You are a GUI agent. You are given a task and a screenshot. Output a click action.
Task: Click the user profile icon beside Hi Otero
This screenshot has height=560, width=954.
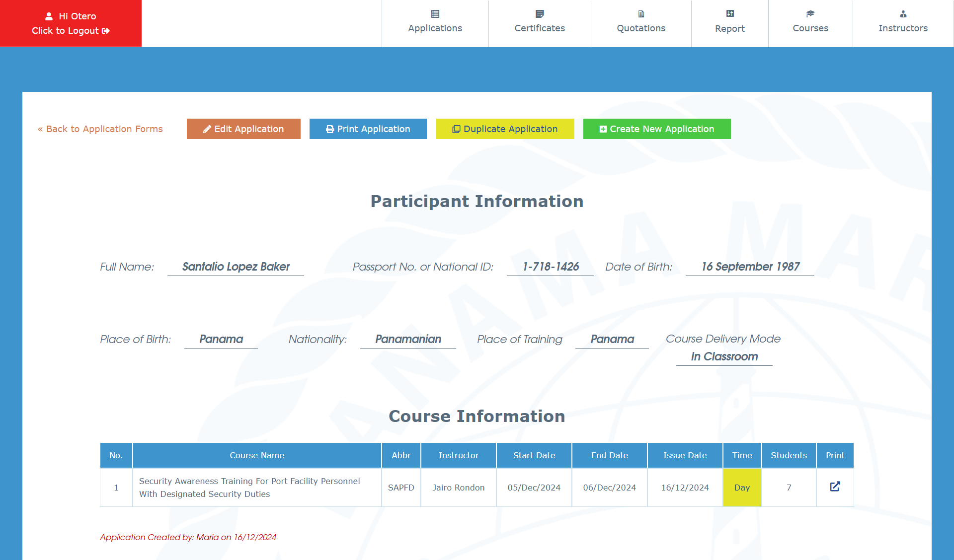49,16
